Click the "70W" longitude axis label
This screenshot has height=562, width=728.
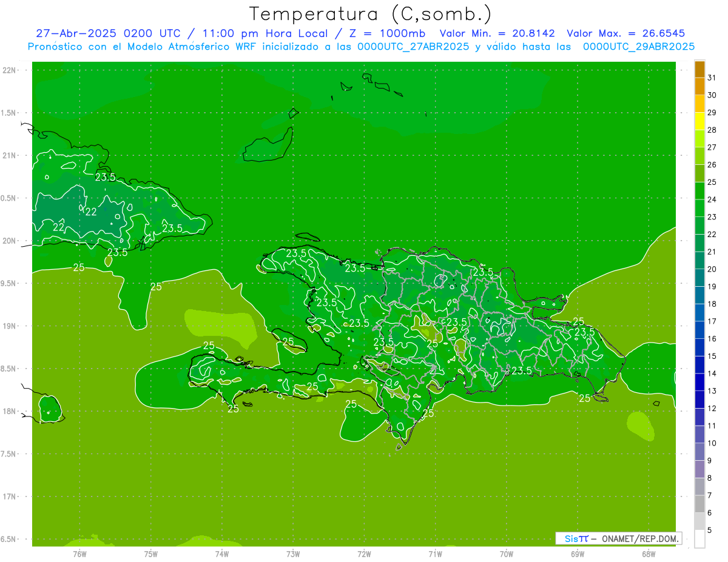coord(507,554)
